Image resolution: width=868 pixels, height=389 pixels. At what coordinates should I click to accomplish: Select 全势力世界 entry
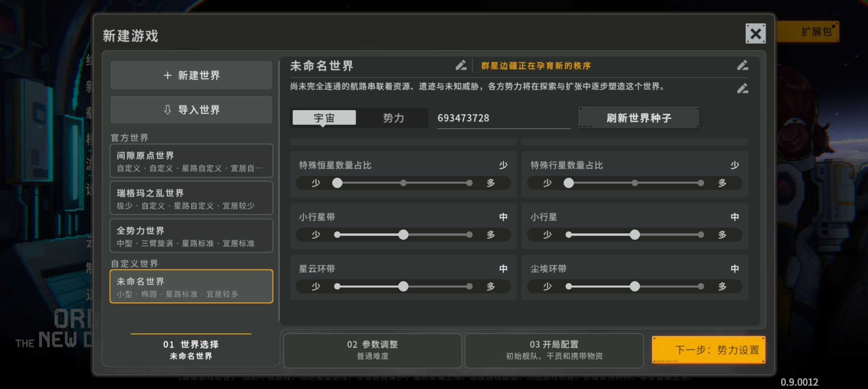point(191,236)
